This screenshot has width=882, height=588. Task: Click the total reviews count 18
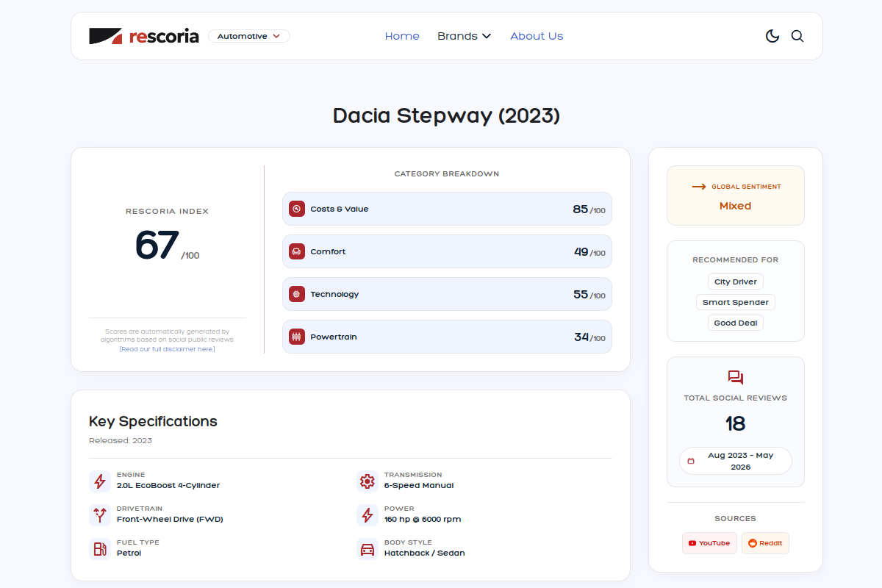[736, 423]
